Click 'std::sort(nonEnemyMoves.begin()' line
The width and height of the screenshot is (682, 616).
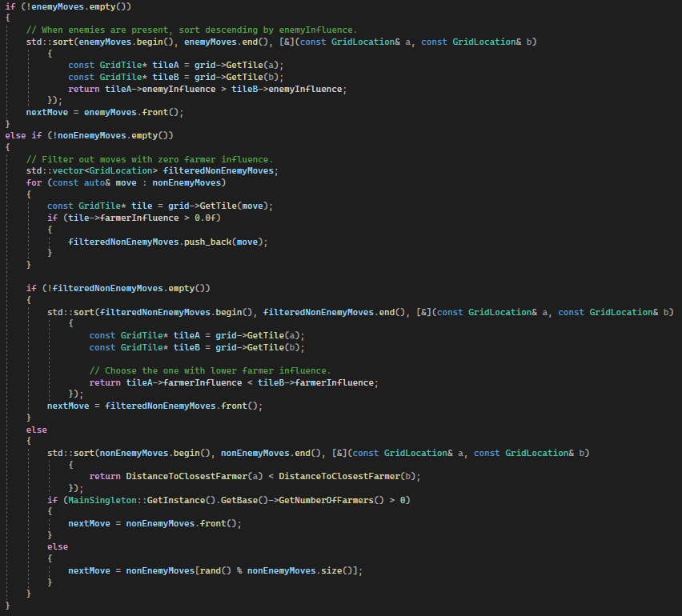(319, 453)
